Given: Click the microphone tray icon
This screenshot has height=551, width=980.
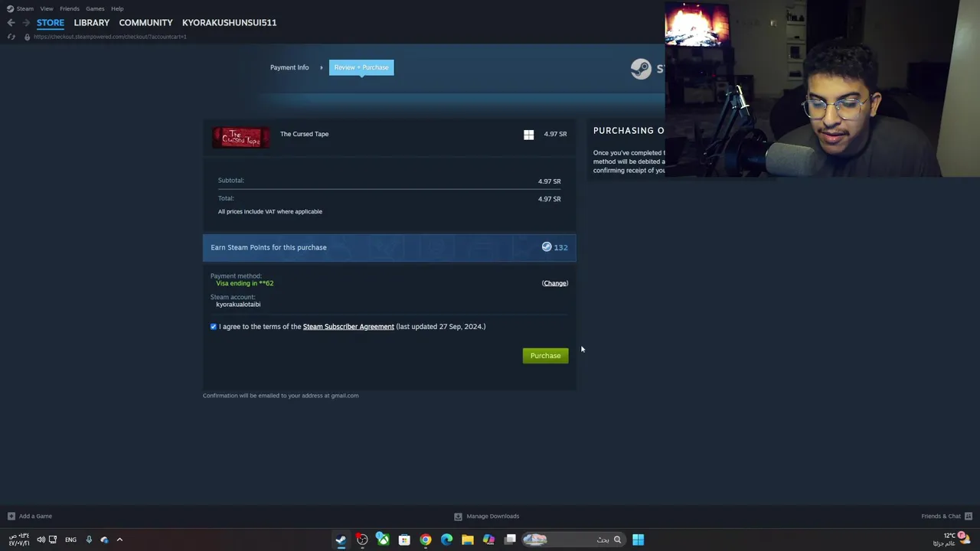Looking at the screenshot, I should point(89,540).
